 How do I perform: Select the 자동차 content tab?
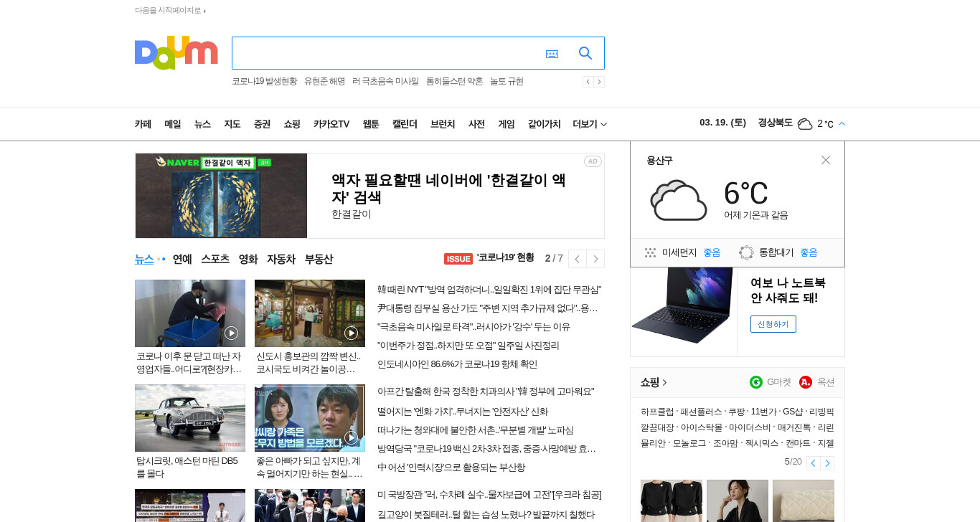click(281, 259)
